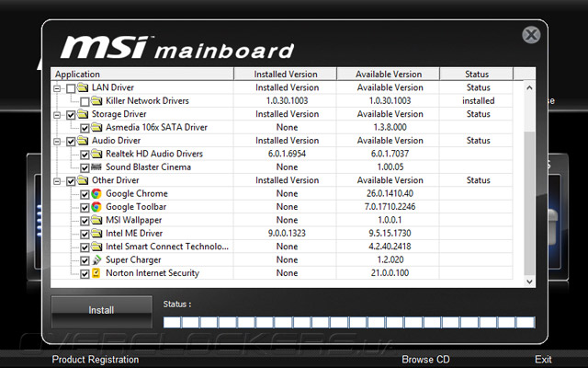The width and height of the screenshot is (588, 368).
Task: Click Exit at the bottom
Action: [543, 360]
